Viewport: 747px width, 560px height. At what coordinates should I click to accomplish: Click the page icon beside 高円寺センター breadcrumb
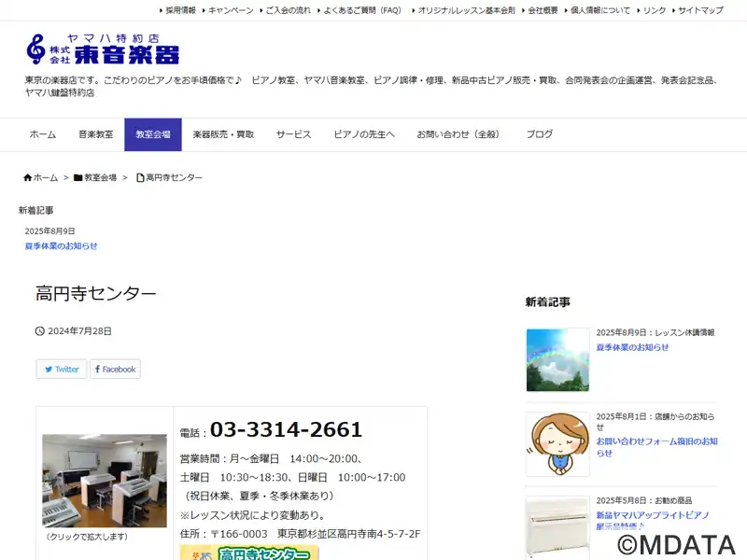[x=140, y=177]
